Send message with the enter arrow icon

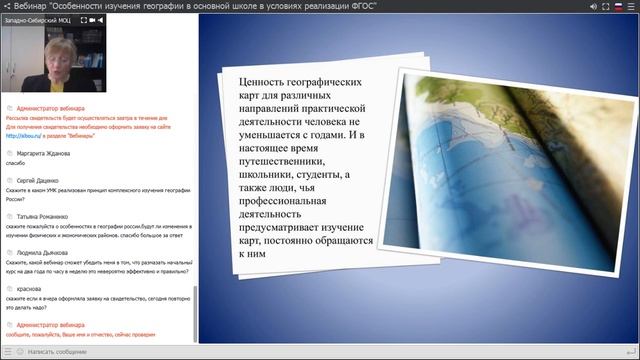[x=631, y=351]
